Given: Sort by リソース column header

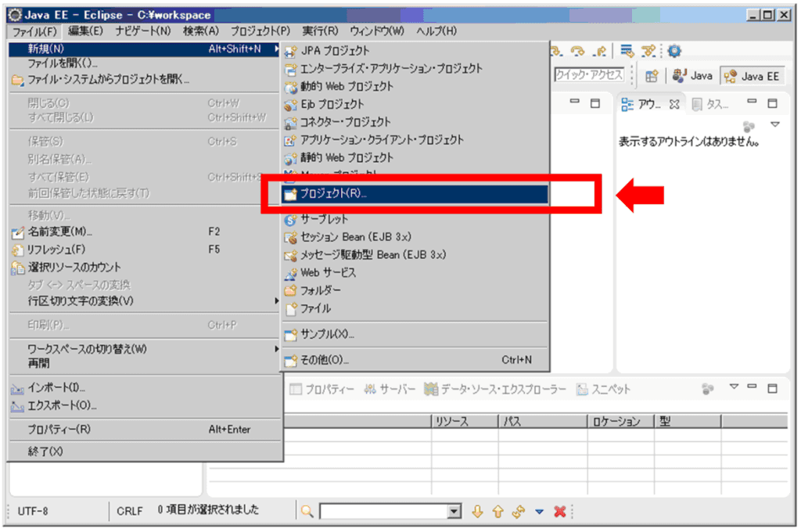Looking at the screenshot, I should click(465, 422).
